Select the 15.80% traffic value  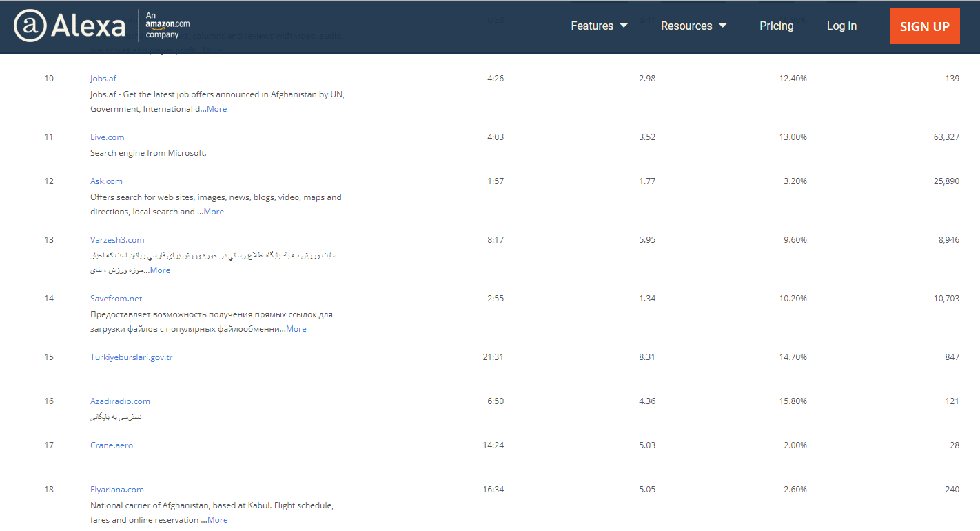coord(793,401)
